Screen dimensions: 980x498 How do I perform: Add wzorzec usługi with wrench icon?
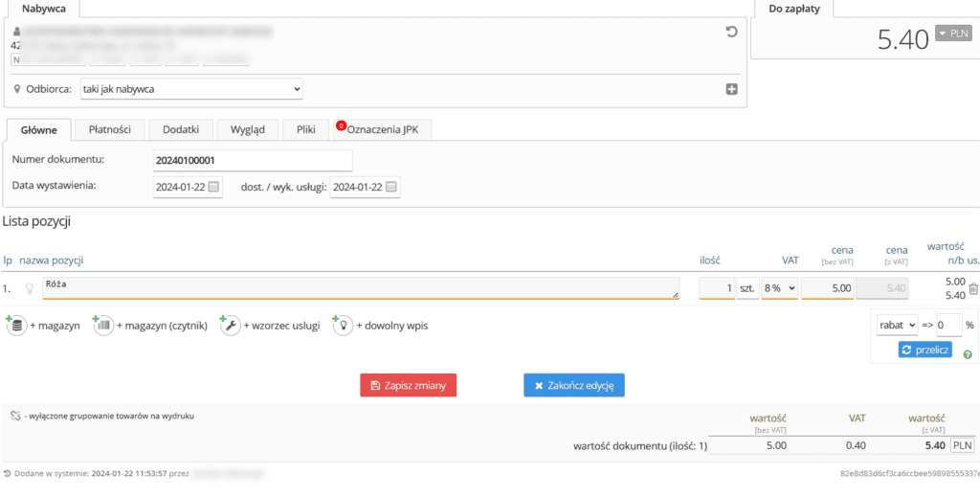click(x=230, y=326)
